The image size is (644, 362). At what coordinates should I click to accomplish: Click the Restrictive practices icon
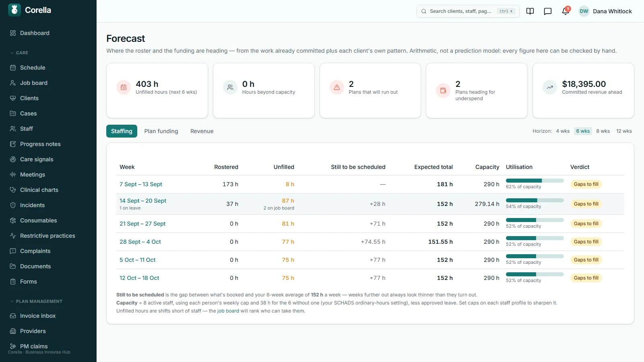[x=13, y=236]
